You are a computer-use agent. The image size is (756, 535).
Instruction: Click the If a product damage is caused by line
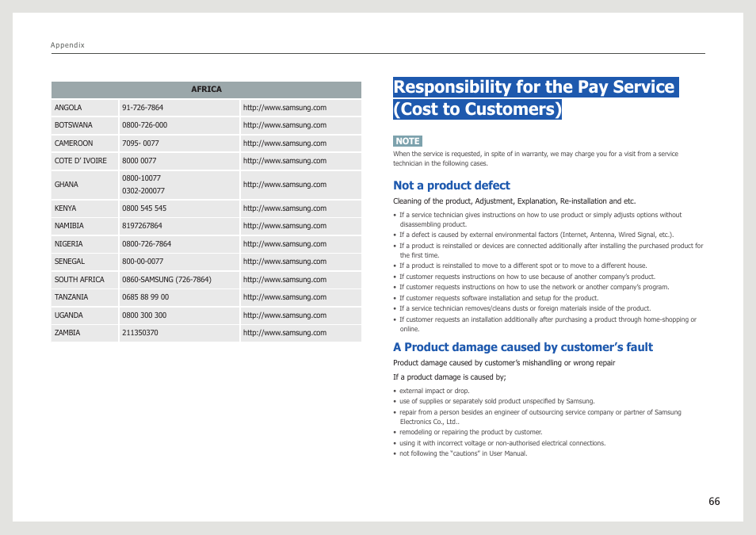click(449, 377)
